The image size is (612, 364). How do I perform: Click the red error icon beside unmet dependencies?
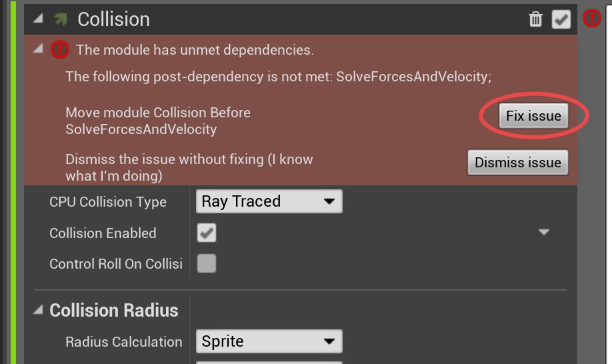click(x=60, y=49)
